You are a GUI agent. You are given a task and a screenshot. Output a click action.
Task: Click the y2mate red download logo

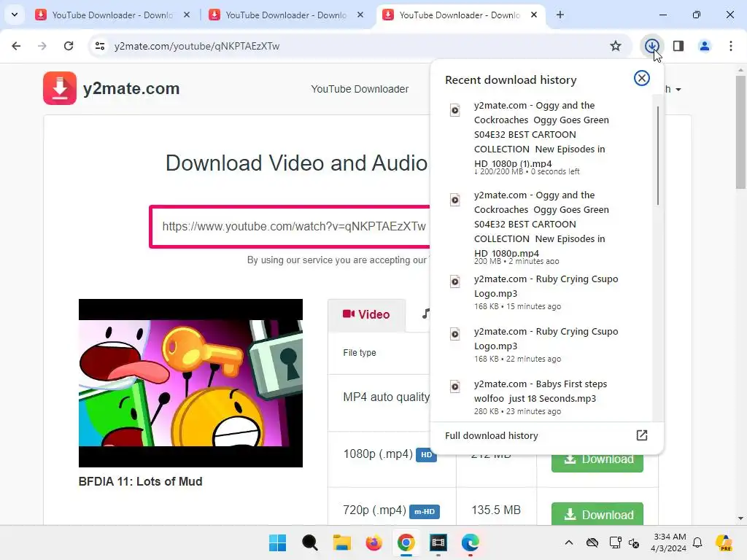(60, 88)
